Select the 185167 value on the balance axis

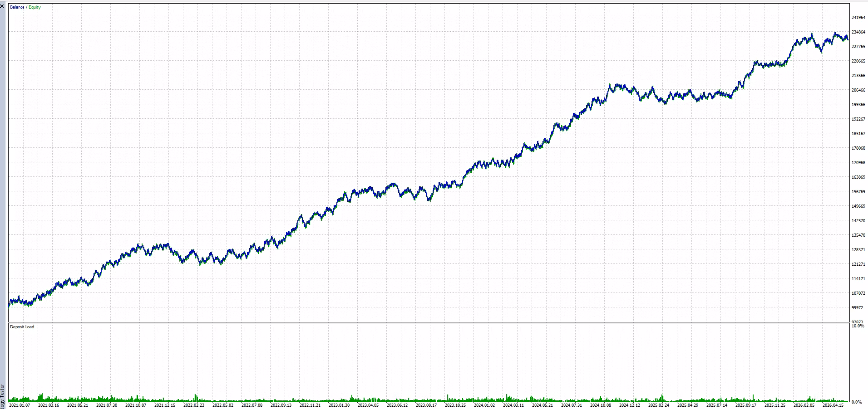pos(858,134)
